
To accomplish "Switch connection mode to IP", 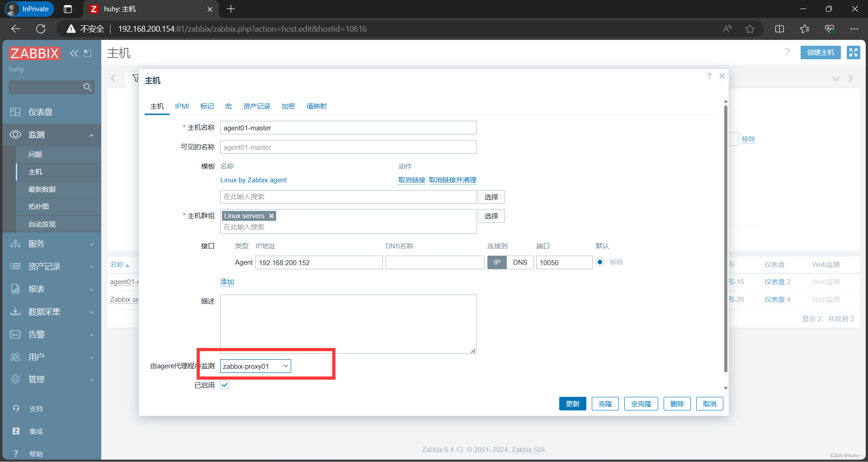I will click(497, 262).
